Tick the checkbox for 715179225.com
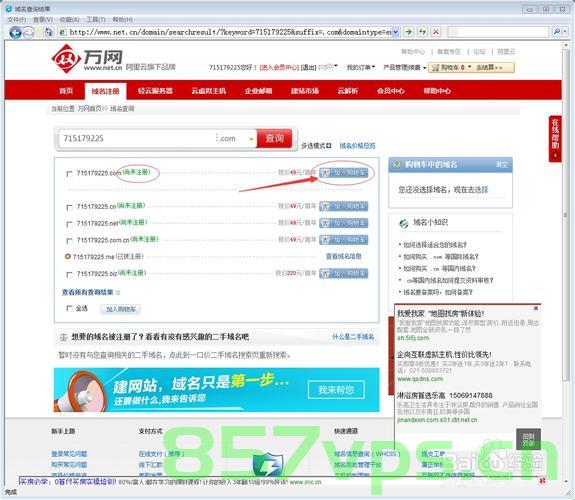The height and width of the screenshot is (500, 575). (69, 174)
